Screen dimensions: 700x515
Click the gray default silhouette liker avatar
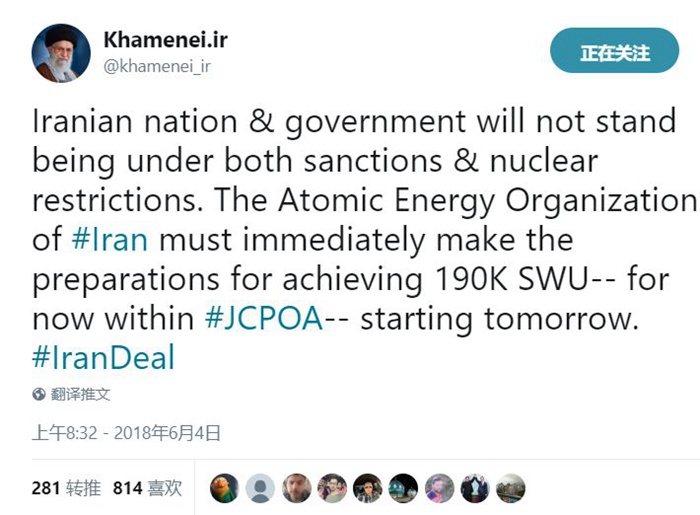click(x=260, y=488)
